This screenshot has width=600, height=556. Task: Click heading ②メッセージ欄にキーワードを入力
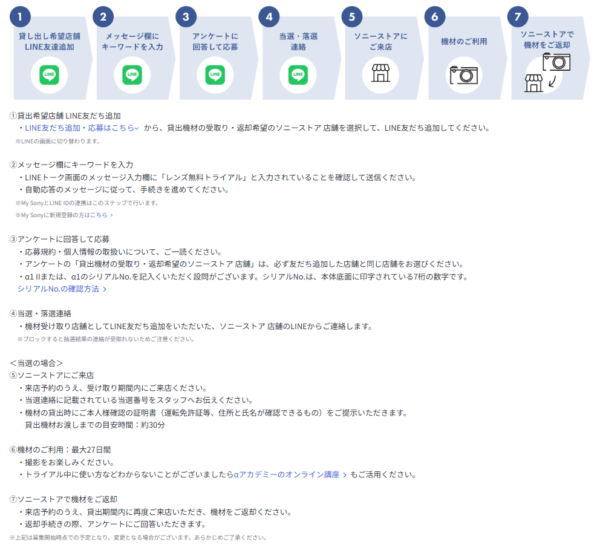[71, 165]
